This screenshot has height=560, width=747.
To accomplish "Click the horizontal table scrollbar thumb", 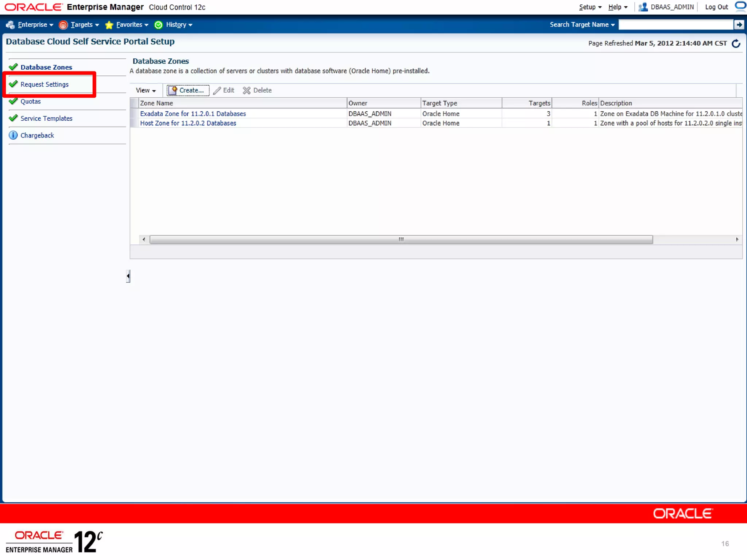I will click(401, 240).
